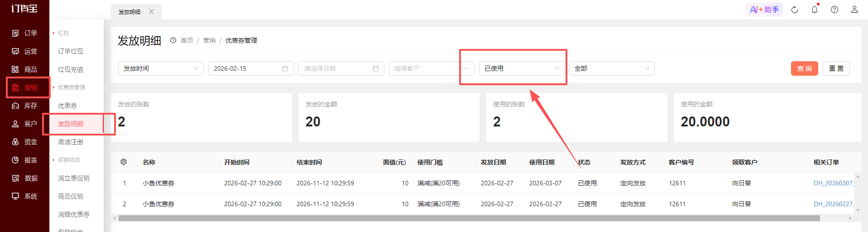Collapse the 优惠券管理 menu group
The height and width of the screenshot is (232, 868).
71,87
